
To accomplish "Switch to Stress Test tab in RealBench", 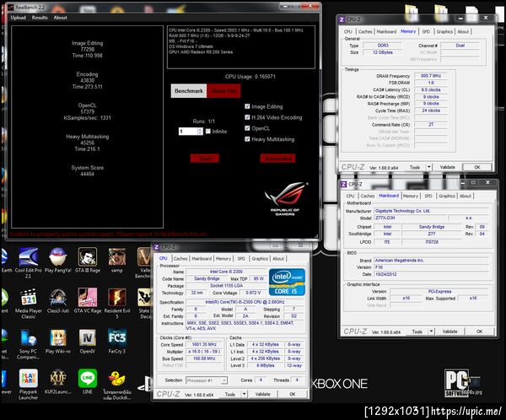I will tap(223, 91).
